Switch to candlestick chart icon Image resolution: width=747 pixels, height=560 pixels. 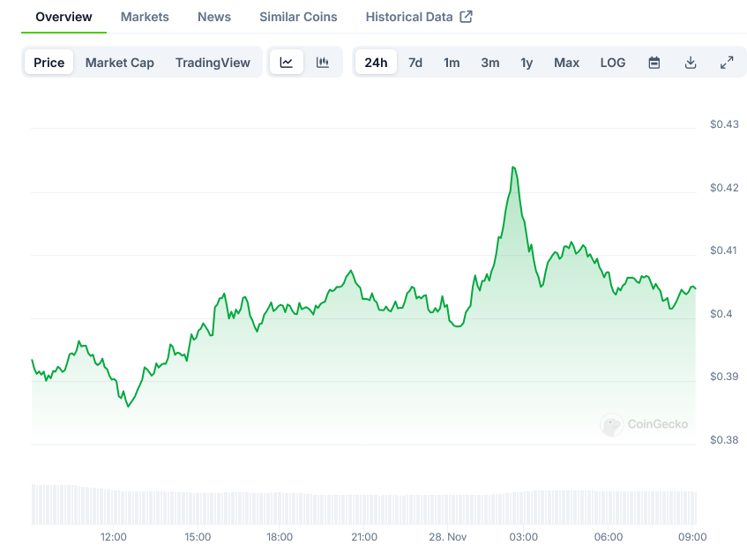(323, 63)
